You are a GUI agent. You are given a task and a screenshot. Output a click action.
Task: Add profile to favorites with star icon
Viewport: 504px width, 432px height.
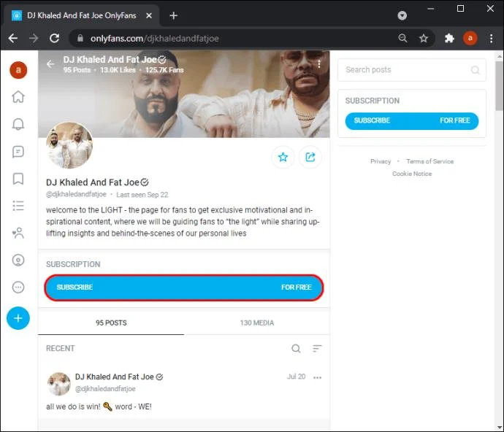[283, 157]
